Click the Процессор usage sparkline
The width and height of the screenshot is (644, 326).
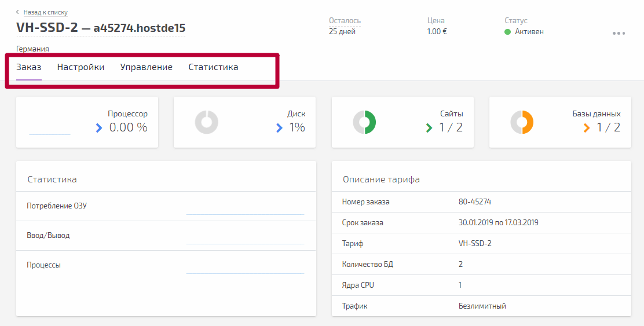[50, 134]
